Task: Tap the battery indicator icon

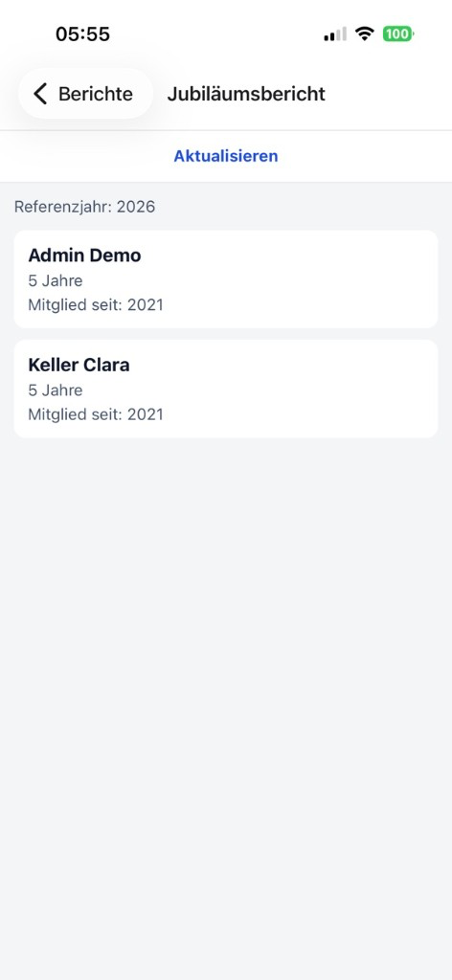Action: click(398, 33)
